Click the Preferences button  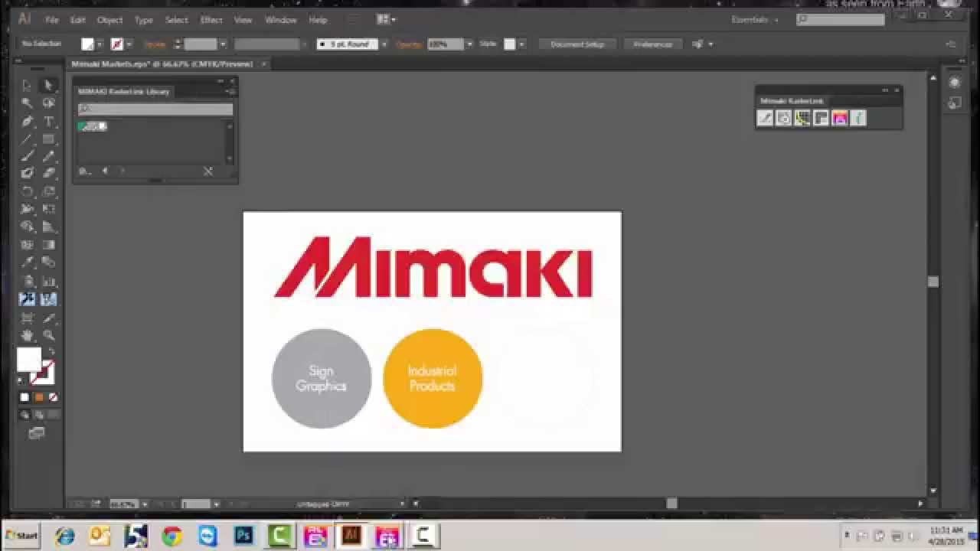tap(652, 44)
